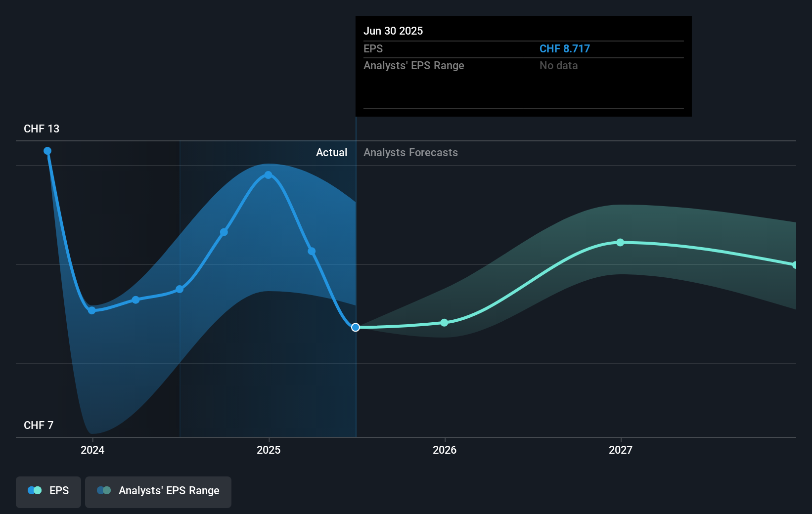
Task: Open details for the Analysts' EPS Range row
Action: point(414,65)
